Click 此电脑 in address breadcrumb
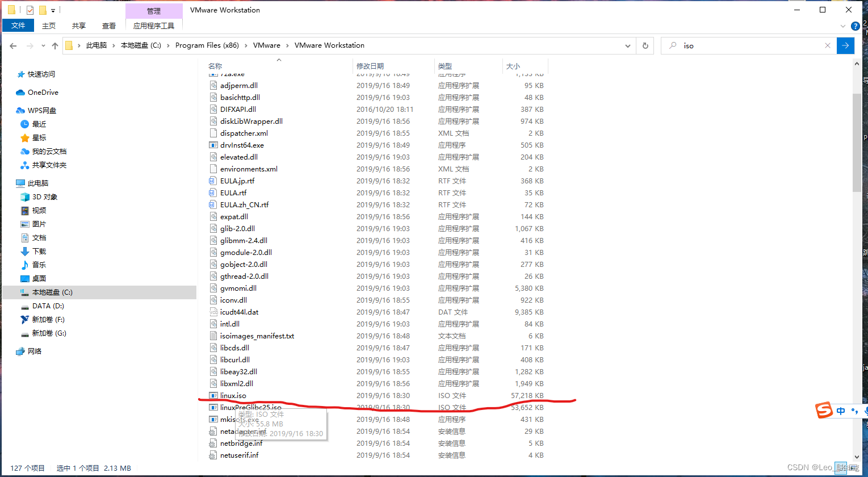 coord(97,45)
